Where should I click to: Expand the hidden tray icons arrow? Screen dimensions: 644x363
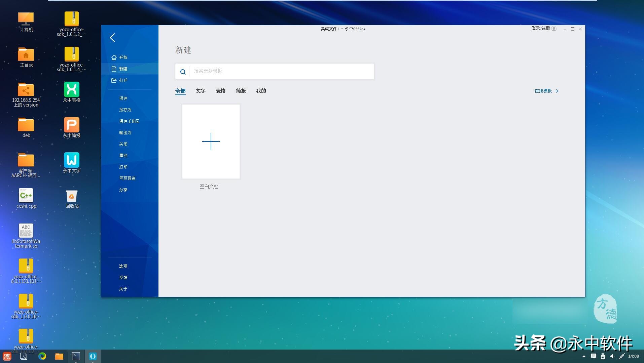point(584,356)
